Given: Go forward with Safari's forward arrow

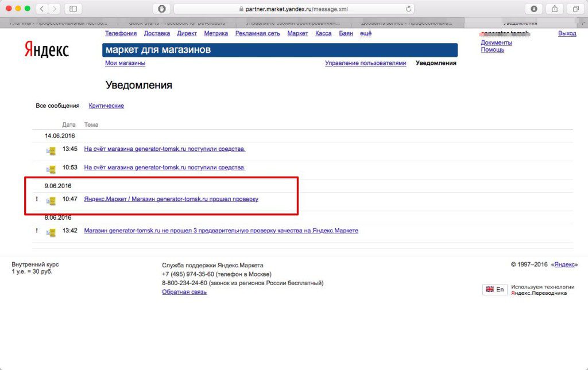Looking at the screenshot, I should (x=54, y=9).
